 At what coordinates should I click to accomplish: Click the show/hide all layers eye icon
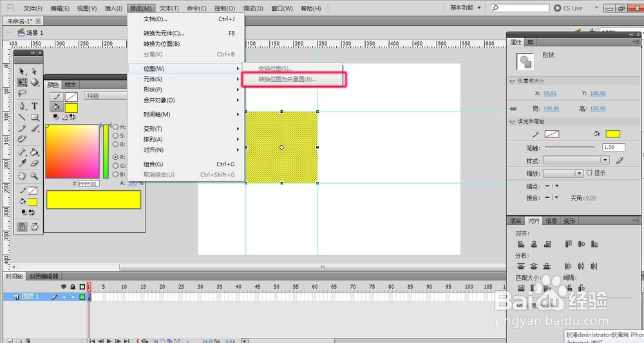click(x=64, y=286)
